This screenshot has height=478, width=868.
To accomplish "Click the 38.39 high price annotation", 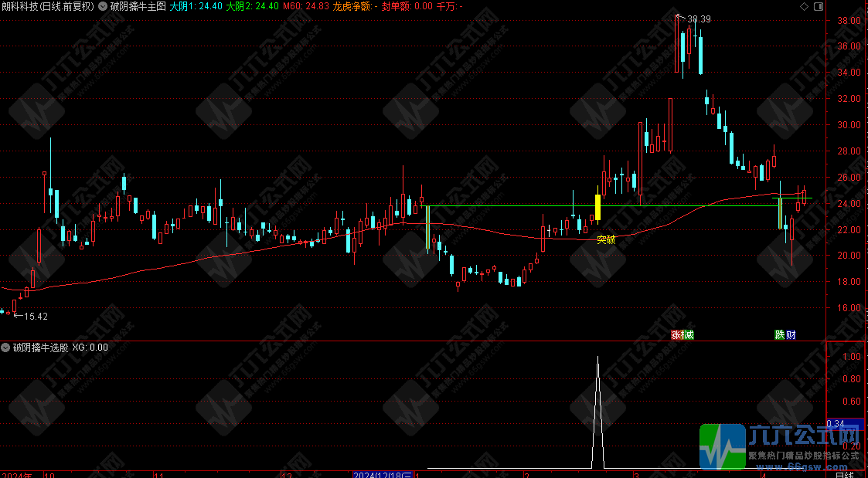I will point(698,19).
